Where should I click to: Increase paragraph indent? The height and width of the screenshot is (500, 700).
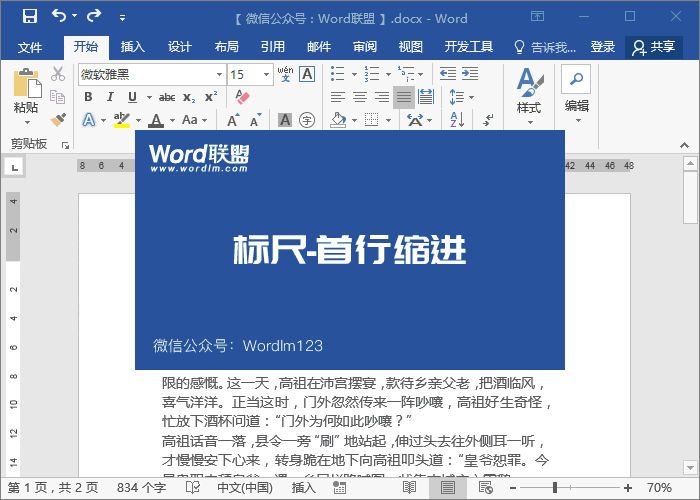470,74
